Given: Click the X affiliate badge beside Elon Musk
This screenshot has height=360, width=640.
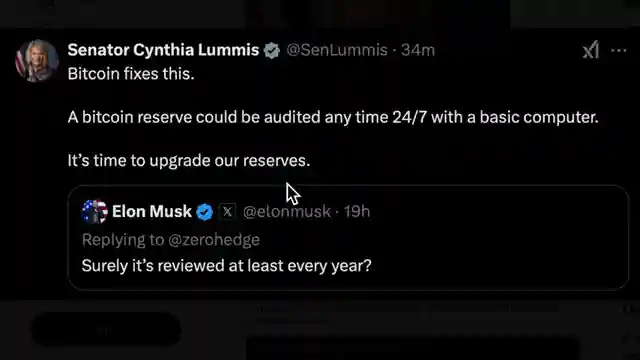Looking at the screenshot, I should click(227, 211).
